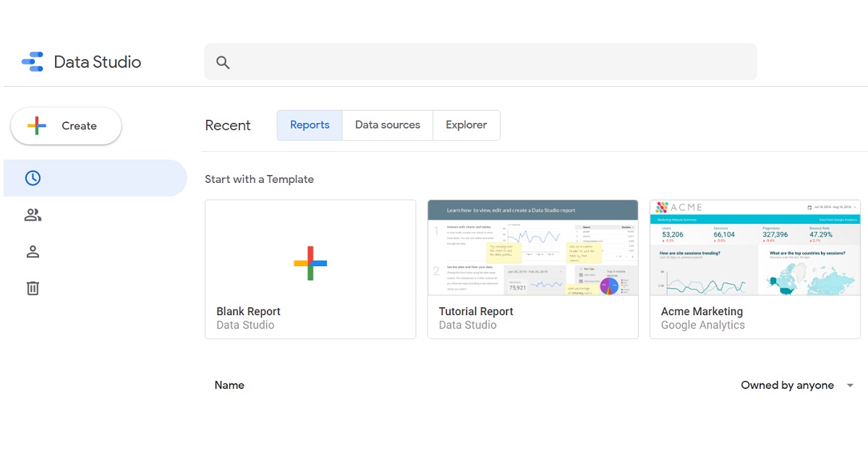Open the Owned by me person icon

33,252
